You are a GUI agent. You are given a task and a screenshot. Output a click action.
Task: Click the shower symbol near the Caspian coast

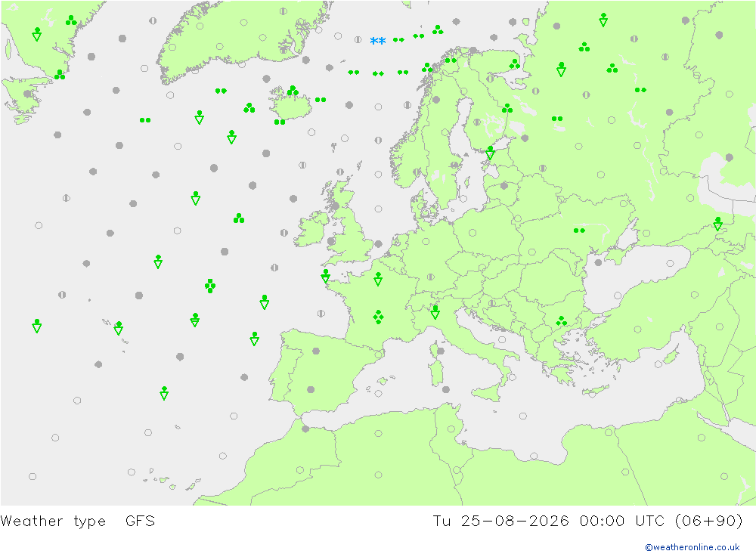pos(717,224)
